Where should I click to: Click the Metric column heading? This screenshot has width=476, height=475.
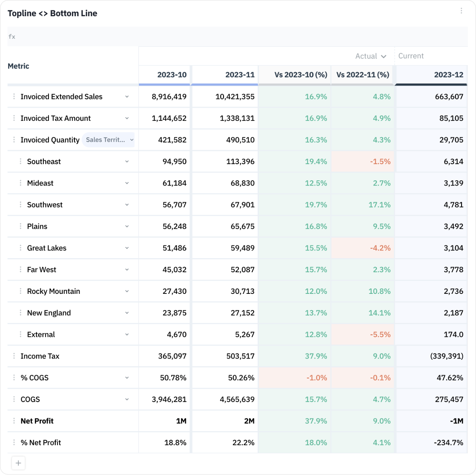(x=19, y=66)
